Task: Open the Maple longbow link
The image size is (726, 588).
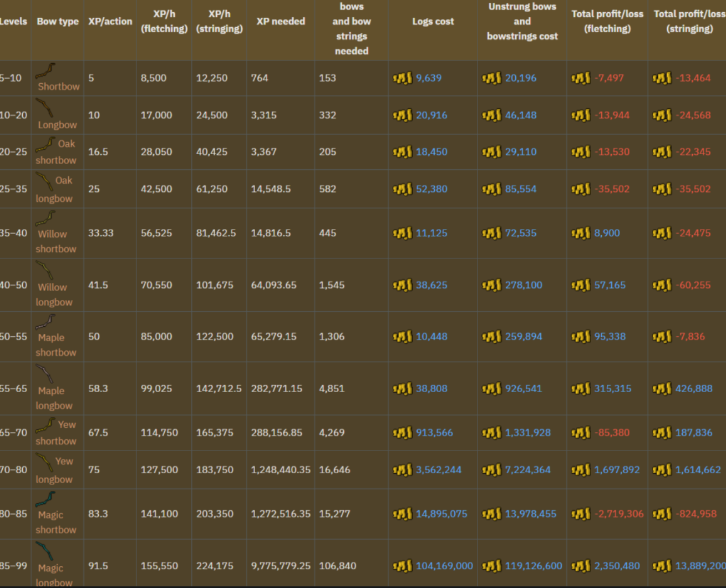Action: 54,398
